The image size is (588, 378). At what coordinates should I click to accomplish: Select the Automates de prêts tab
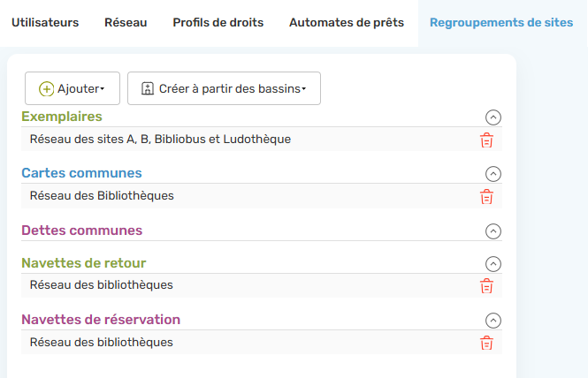pos(347,22)
